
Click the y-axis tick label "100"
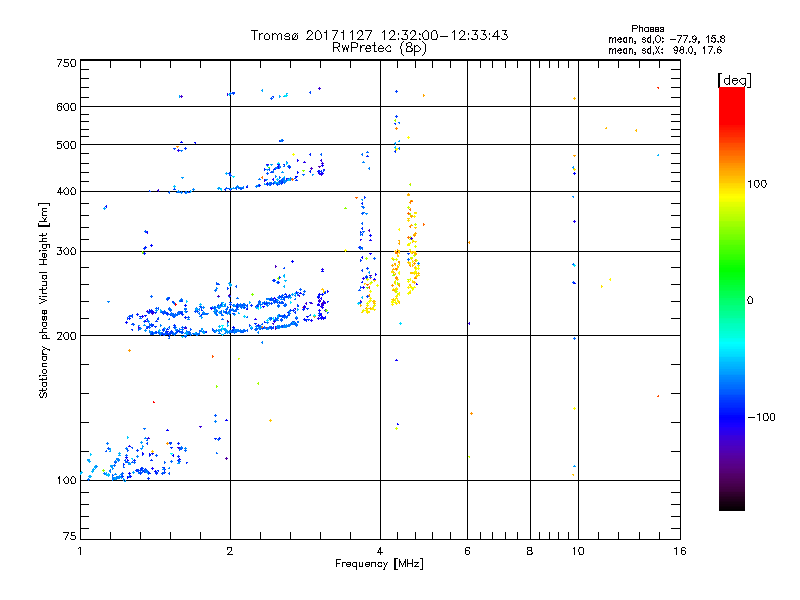click(66, 481)
